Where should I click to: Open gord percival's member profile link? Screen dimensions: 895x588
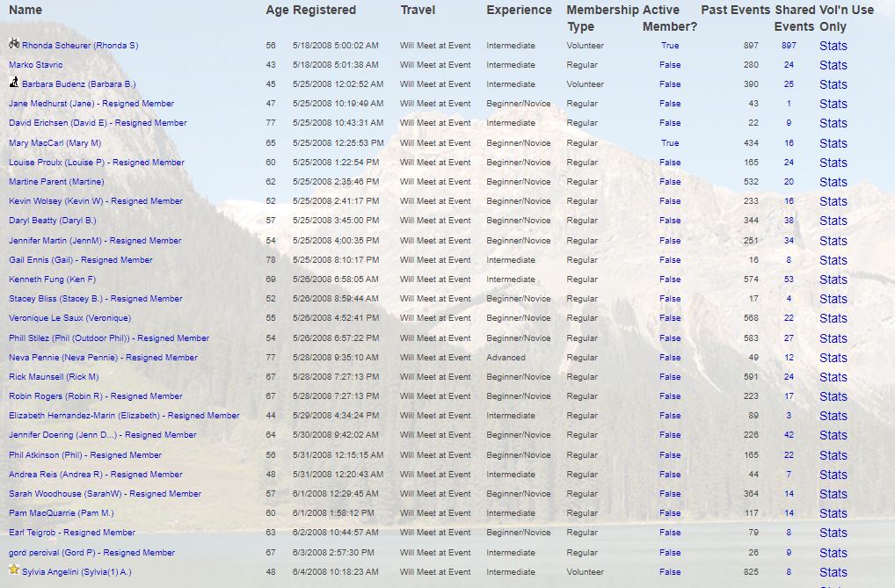91,553
